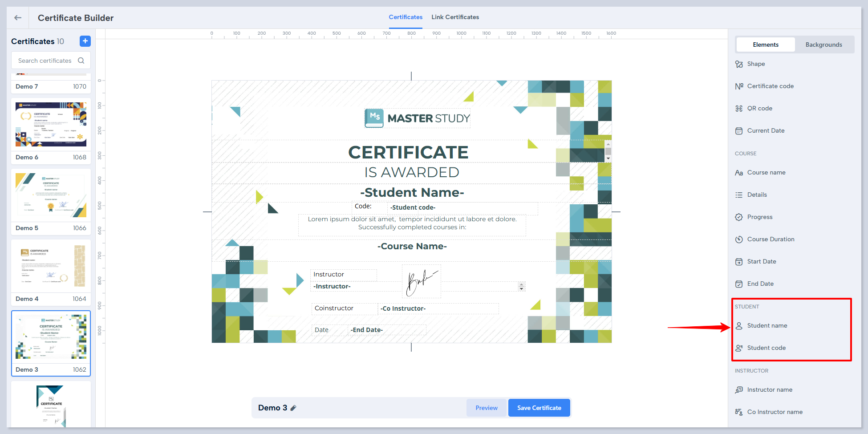Click the Shape element icon
Image resolution: width=868 pixels, height=434 pixels.
pos(739,64)
